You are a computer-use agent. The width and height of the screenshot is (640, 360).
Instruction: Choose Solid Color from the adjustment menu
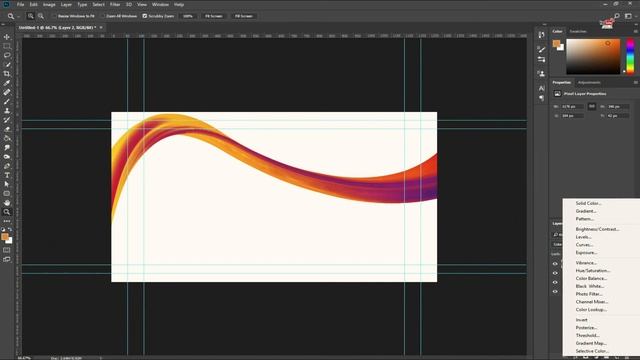coord(588,203)
